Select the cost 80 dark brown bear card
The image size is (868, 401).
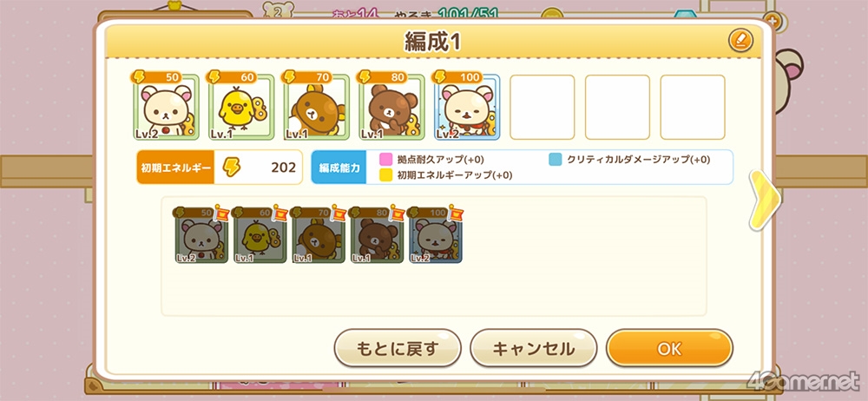point(392,107)
